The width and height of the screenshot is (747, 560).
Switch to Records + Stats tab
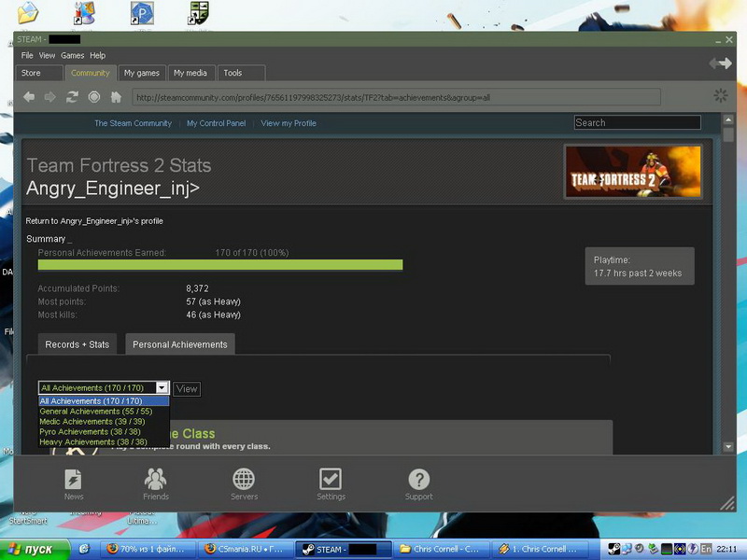[x=78, y=344]
